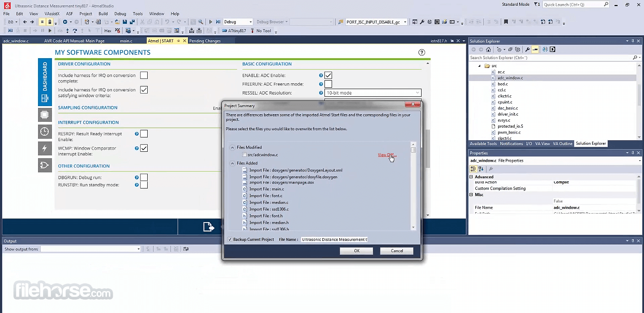The image size is (644, 313).
Task: Check the src/adcwindow.c overwrite checkbox
Action: pyautogui.click(x=244, y=154)
